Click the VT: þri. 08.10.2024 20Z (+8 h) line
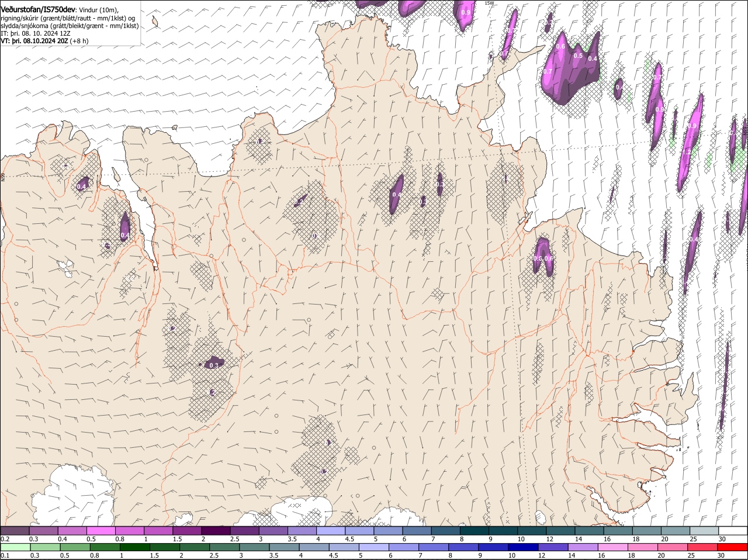 [44, 41]
